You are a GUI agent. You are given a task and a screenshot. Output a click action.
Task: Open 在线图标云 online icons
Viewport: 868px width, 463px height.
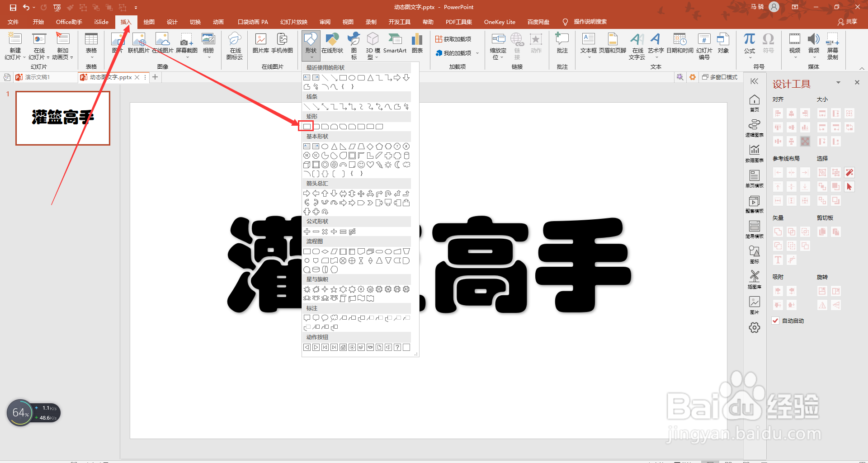click(235, 46)
